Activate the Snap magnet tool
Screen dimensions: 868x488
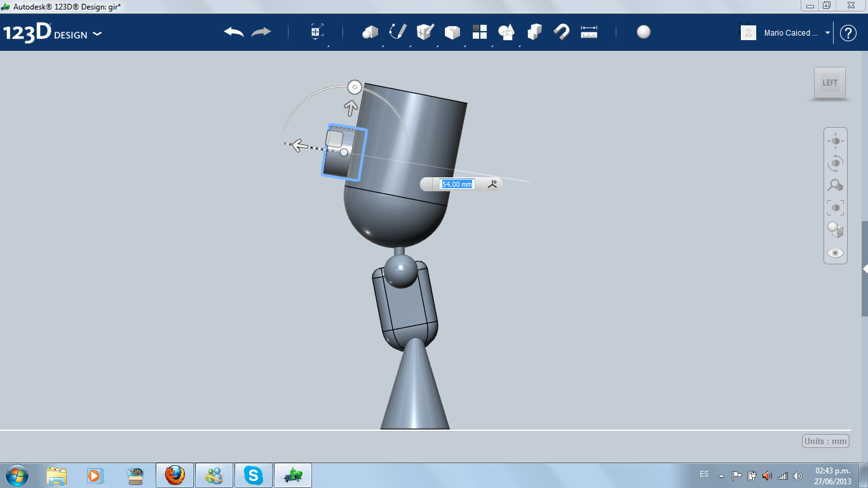562,32
